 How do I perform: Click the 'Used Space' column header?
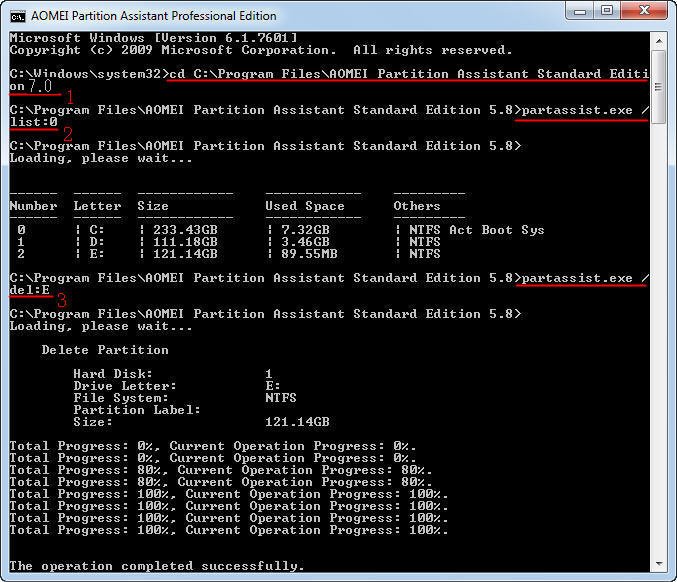tap(305, 206)
